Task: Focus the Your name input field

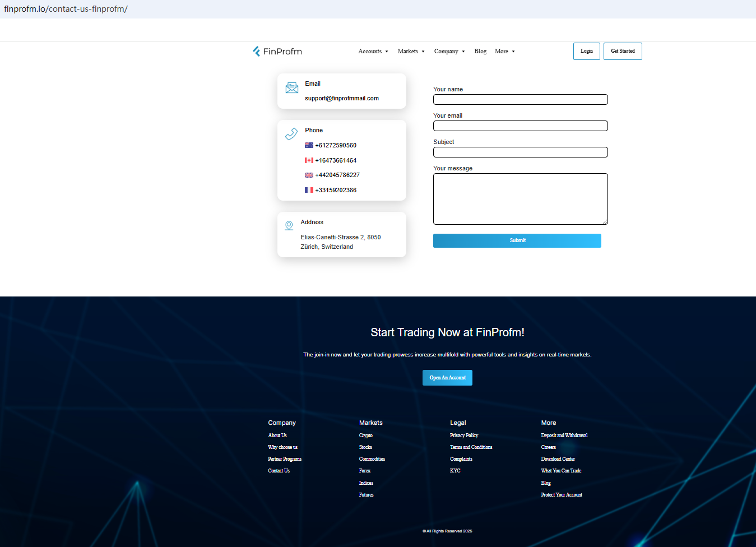Action: coord(520,100)
